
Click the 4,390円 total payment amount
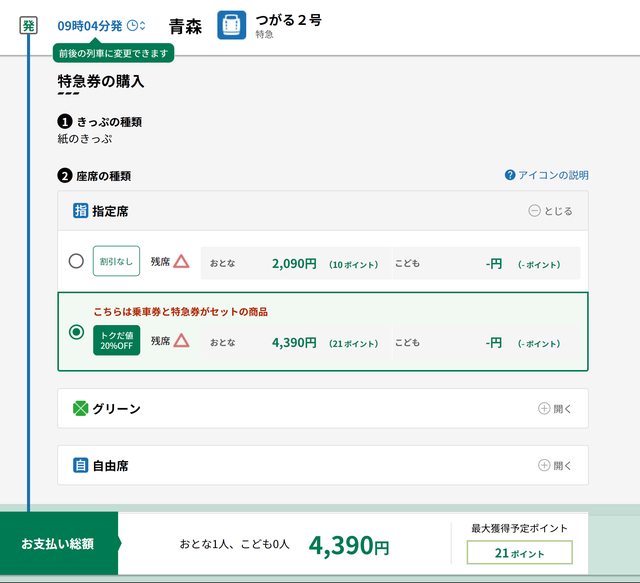pyautogui.click(x=348, y=546)
